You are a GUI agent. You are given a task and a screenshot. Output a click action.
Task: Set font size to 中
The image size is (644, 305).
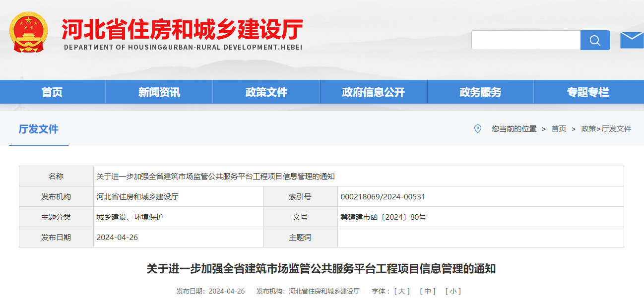[x=428, y=291]
